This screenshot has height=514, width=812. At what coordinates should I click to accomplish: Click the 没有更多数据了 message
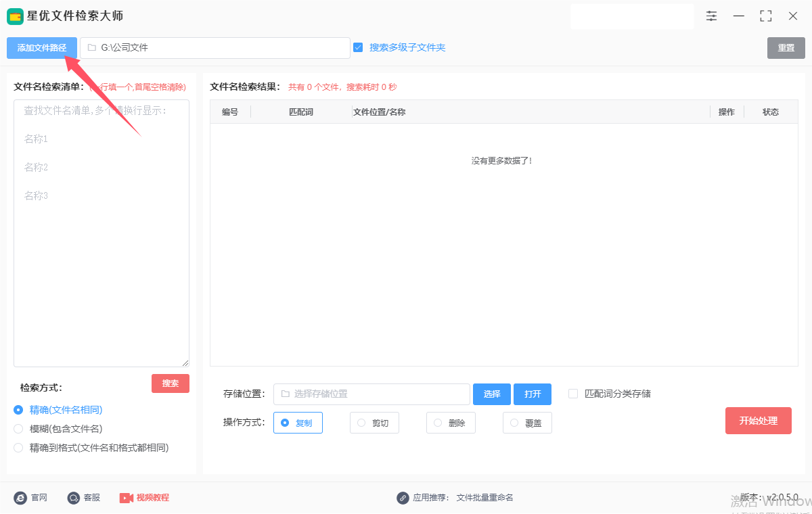pos(502,161)
